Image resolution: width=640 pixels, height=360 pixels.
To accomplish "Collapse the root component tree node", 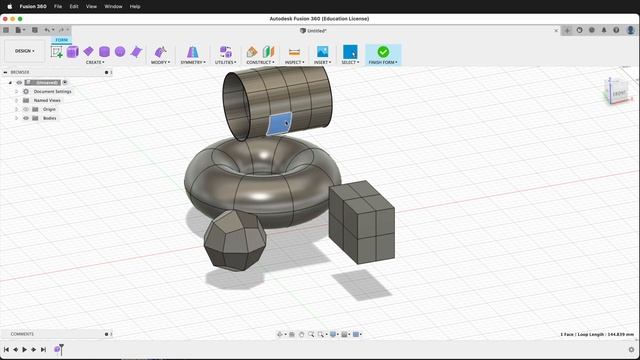I will coord(10,82).
